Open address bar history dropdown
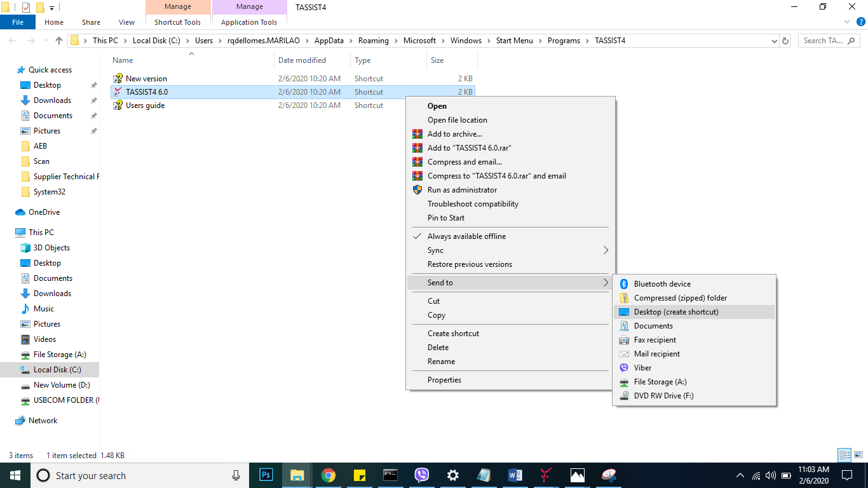This screenshot has height=488, width=868. (774, 41)
